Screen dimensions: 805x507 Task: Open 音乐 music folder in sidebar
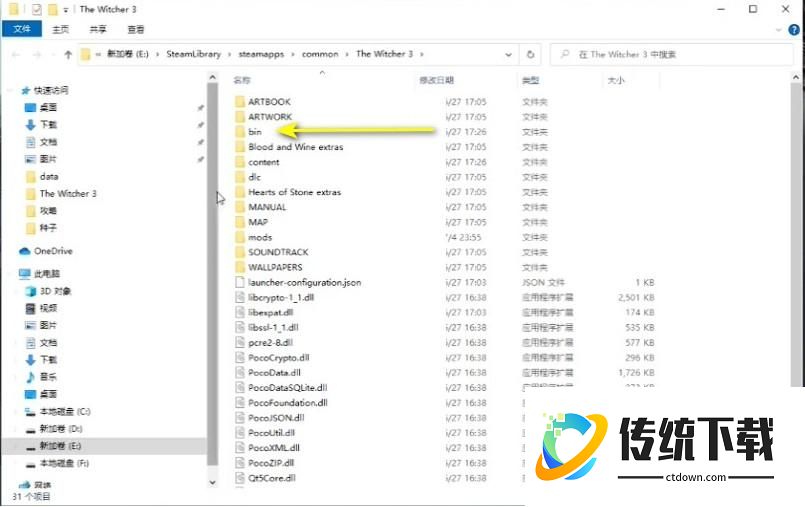[48, 376]
